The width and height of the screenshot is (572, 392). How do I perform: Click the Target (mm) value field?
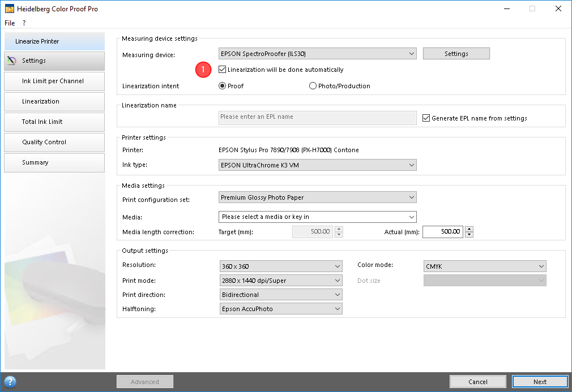(x=313, y=232)
